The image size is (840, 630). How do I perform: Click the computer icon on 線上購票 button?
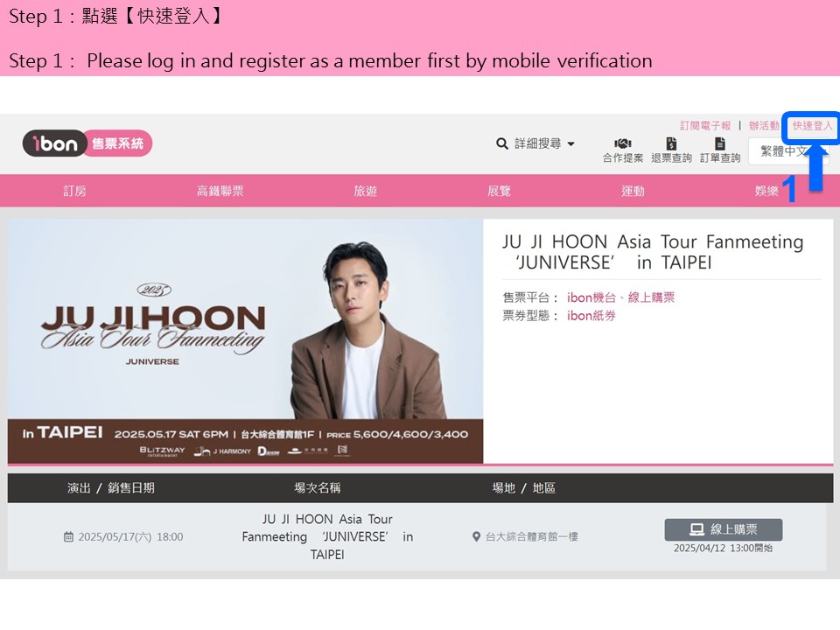tap(697, 530)
